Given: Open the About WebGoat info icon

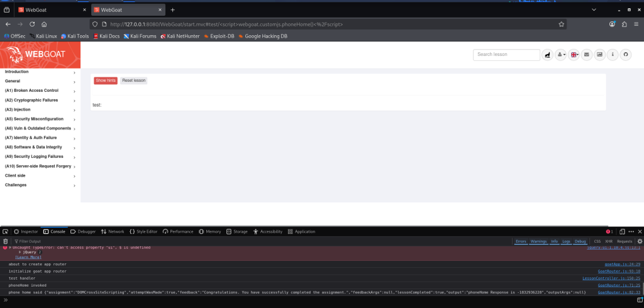Looking at the screenshot, I should pyautogui.click(x=613, y=54).
